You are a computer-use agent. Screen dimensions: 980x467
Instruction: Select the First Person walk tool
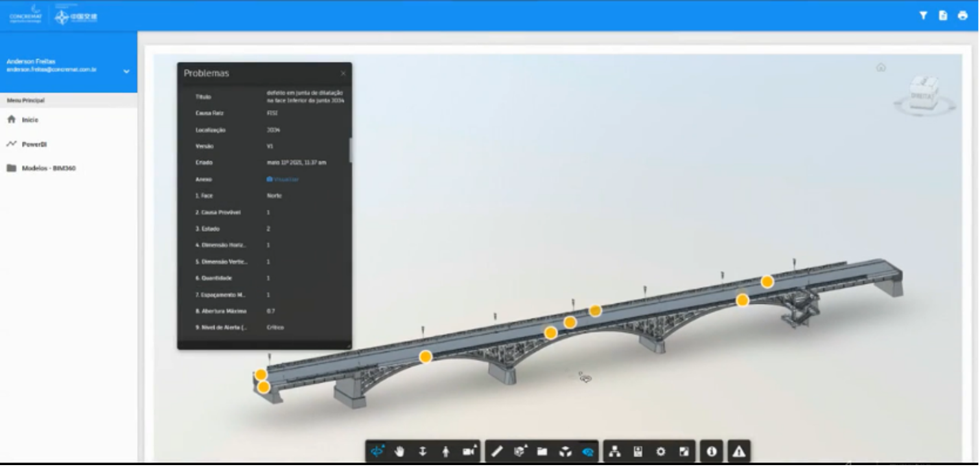(445, 451)
